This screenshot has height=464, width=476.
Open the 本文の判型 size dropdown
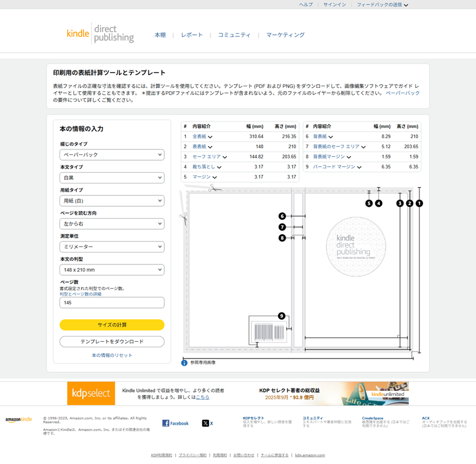point(112,270)
